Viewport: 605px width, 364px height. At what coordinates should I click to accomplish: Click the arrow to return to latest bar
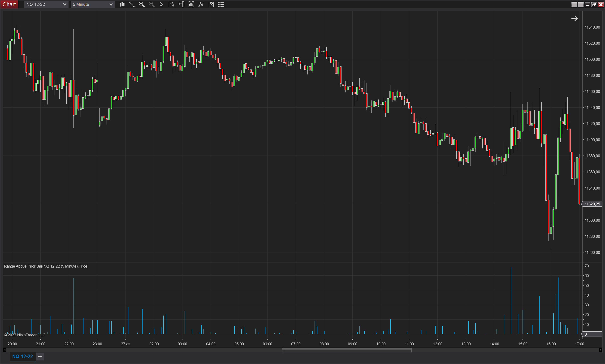[x=574, y=18]
